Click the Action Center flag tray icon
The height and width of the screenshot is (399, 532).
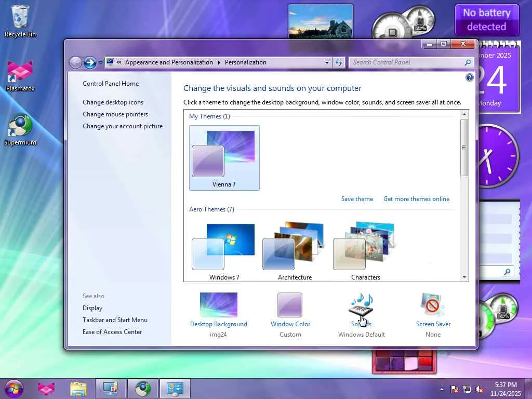point(455,390)
